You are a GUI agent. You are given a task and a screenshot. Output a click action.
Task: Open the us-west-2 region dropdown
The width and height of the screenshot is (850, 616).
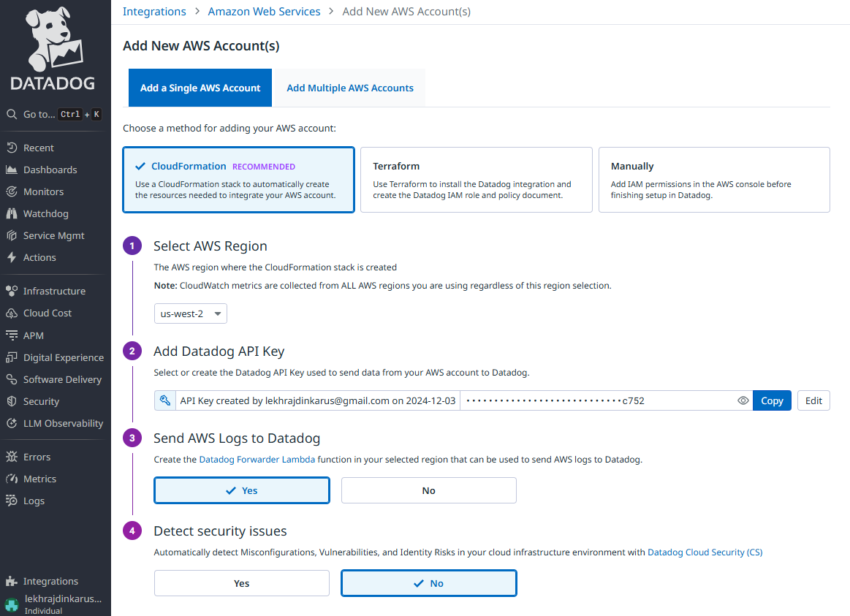pos(191,313)
